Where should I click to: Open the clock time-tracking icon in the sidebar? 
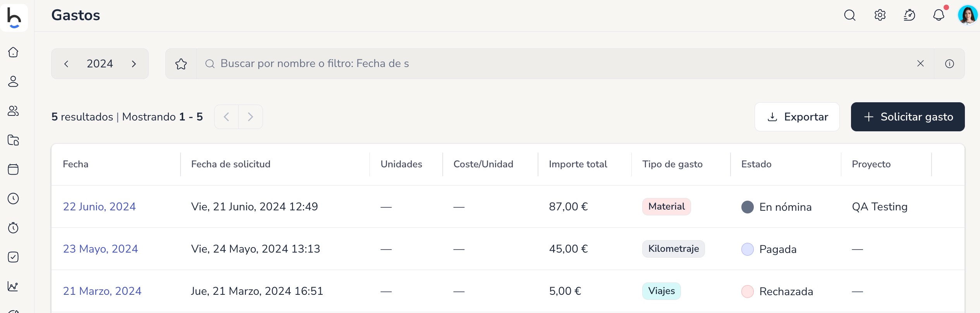13,198
